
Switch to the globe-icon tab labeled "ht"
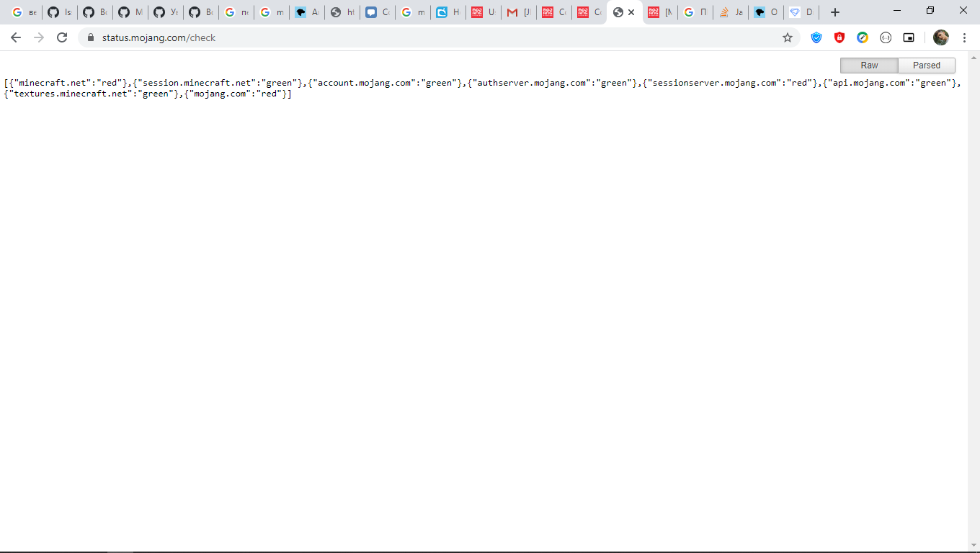click(x=342, y=12)
